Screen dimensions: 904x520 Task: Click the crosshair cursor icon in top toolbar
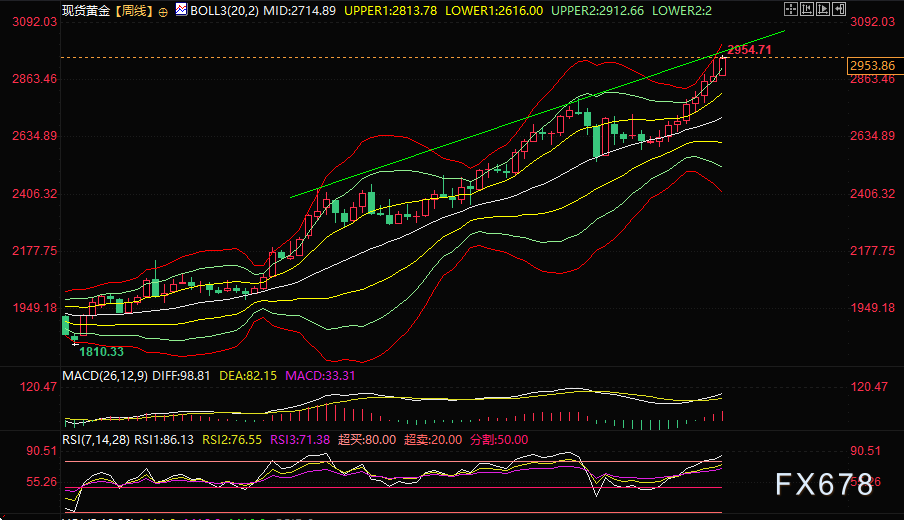(x=792, y=9)
